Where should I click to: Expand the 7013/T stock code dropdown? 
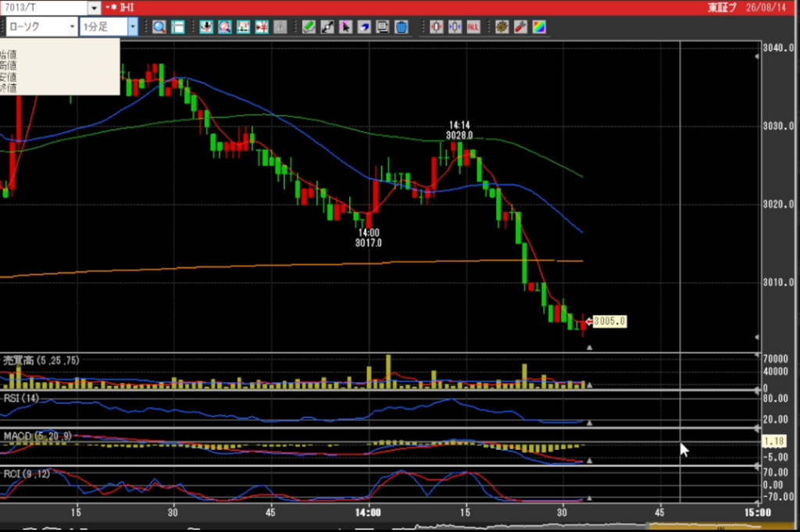click(94, 8)
